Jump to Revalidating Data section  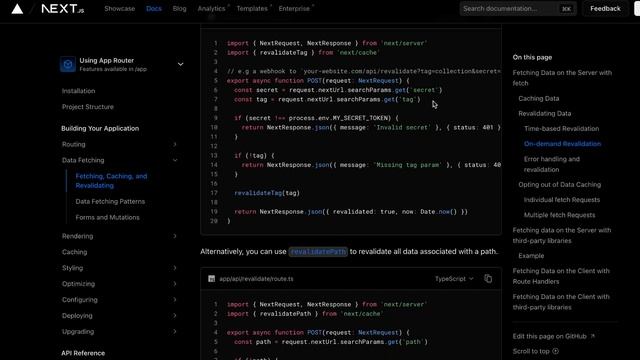(x=544, y=113)
